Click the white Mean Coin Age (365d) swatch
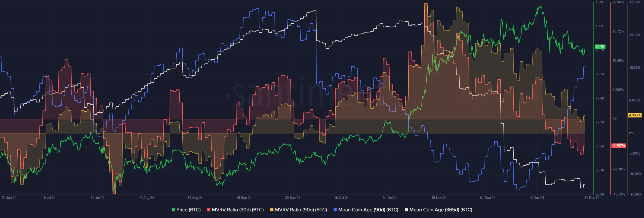644x218 pixels. click(406, 210)
